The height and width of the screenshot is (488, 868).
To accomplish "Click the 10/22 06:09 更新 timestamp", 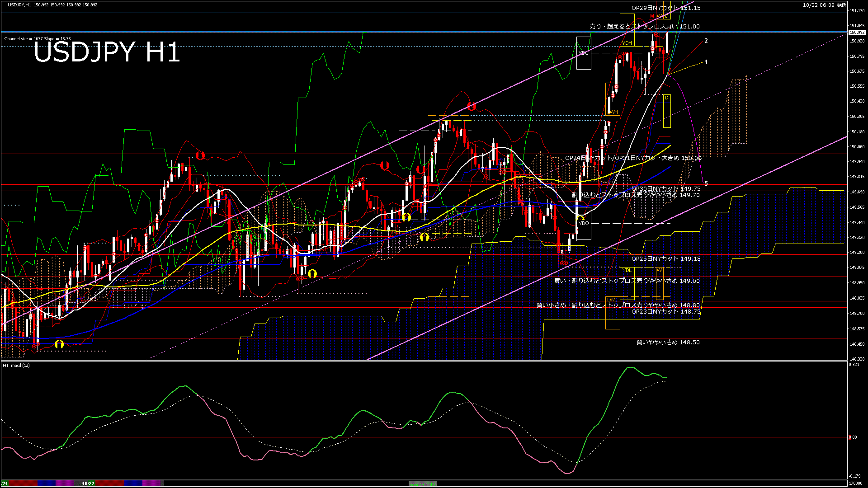I will [825, 5].
